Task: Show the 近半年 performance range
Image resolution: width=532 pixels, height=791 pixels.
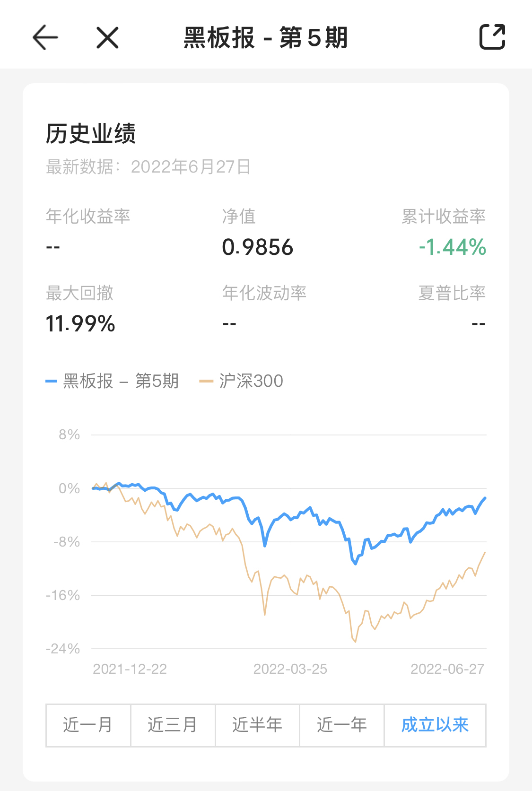Action: click(257, 725)
